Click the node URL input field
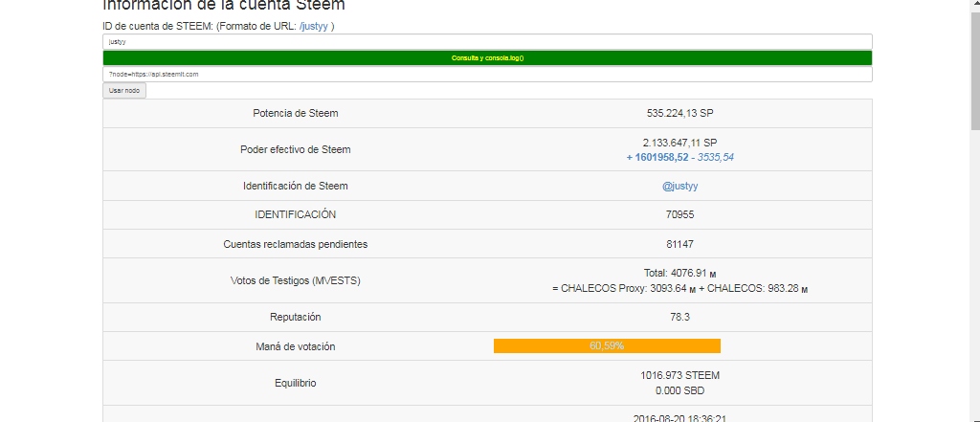 487,74
